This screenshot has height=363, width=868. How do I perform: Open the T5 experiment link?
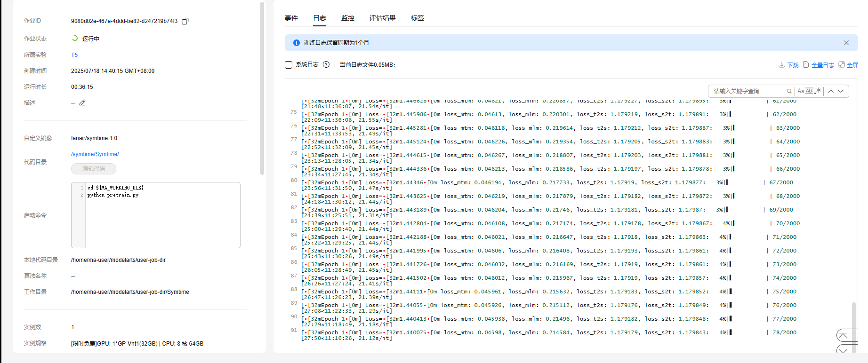pyautogui.click(x=74, y=55)
